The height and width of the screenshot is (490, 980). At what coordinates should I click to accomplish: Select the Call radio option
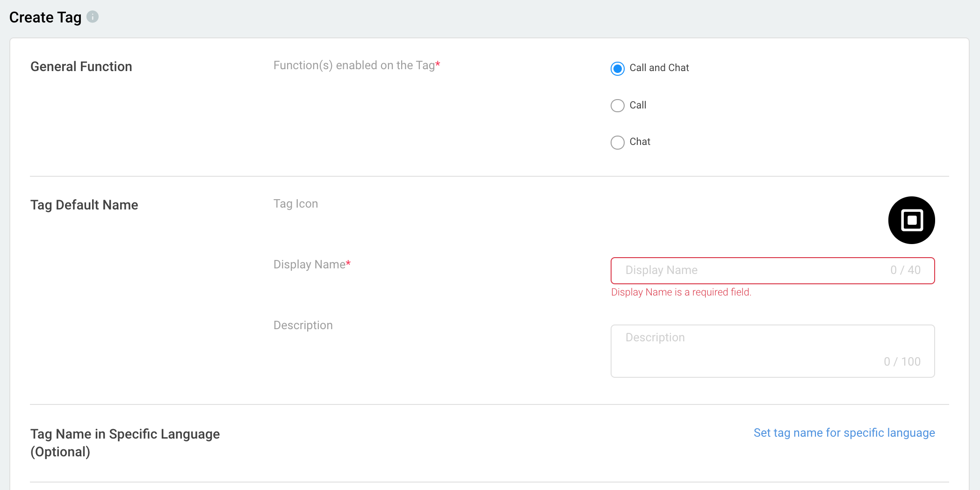(x=618, y=105)
